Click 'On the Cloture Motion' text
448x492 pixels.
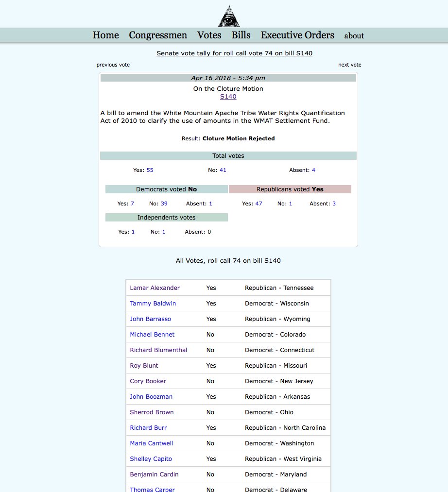228,89
